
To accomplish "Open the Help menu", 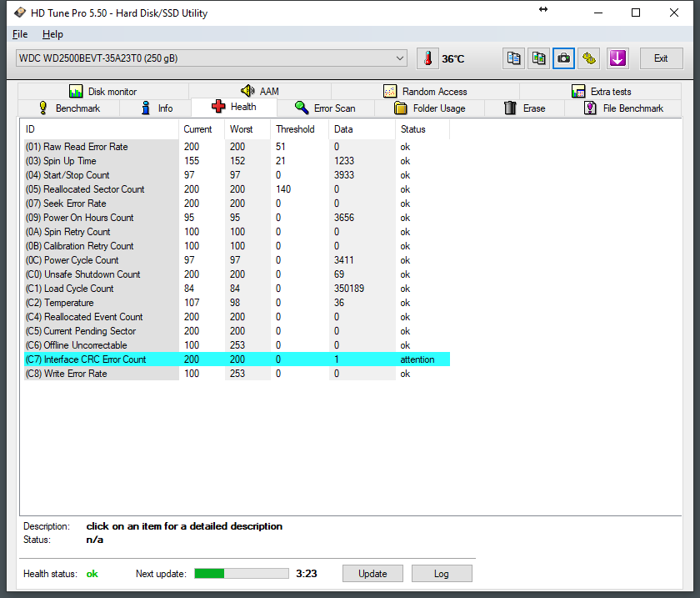I will [x=52, y=34].
